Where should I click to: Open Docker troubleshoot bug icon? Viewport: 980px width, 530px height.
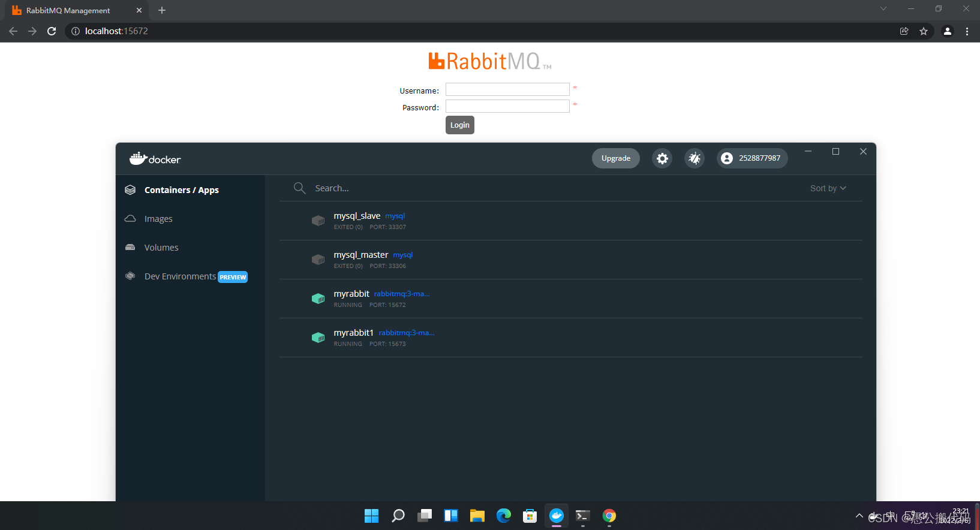pyautogui.click(x=695, y=158)
